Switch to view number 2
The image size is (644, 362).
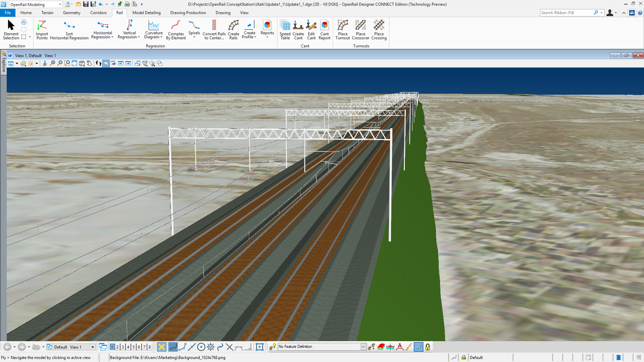tap(117, 347)
